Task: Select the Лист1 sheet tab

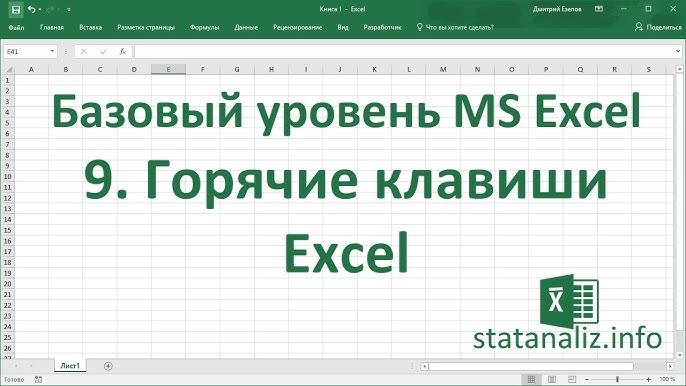Action: [x=70, y=366]
